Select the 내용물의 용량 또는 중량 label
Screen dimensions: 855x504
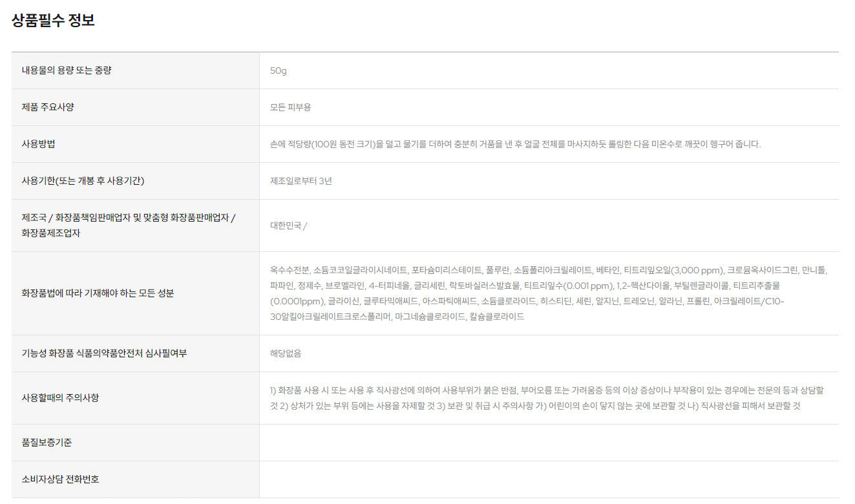click(x=67, y=70)
